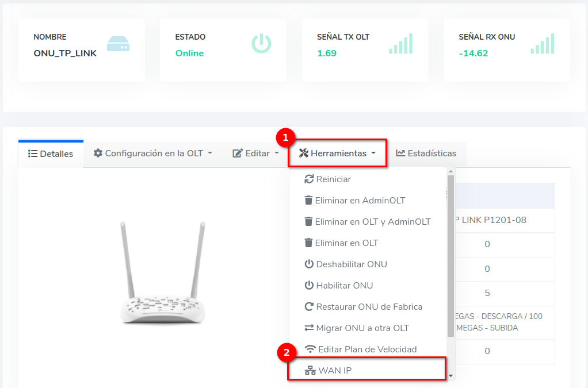Image resolution: width=588 pixels, height=388 pixels.
Task: Select Reiniciar from the tools menu
Action: pyautogui.click(x=333, y=179)
